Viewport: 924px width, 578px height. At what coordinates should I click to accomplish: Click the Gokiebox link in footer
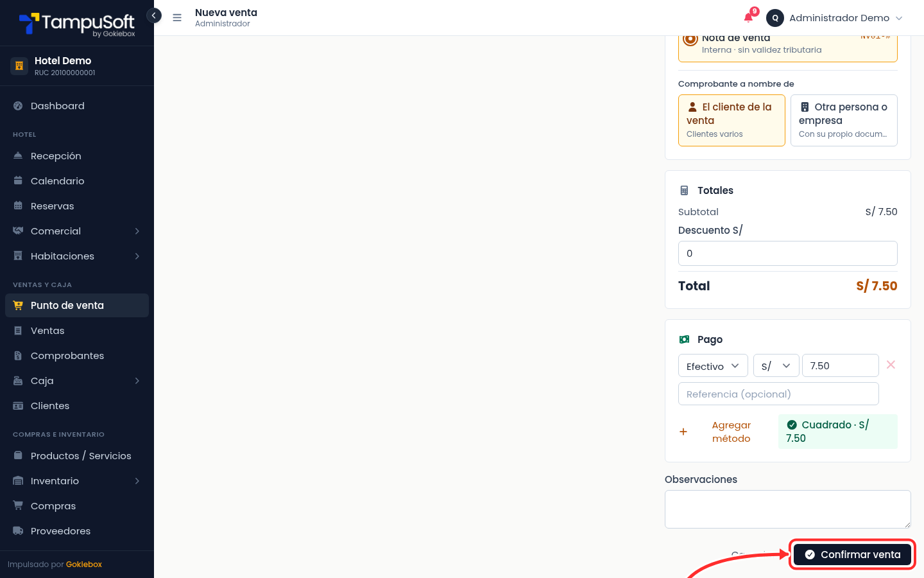pyautogui.click(x=84, y=565)
